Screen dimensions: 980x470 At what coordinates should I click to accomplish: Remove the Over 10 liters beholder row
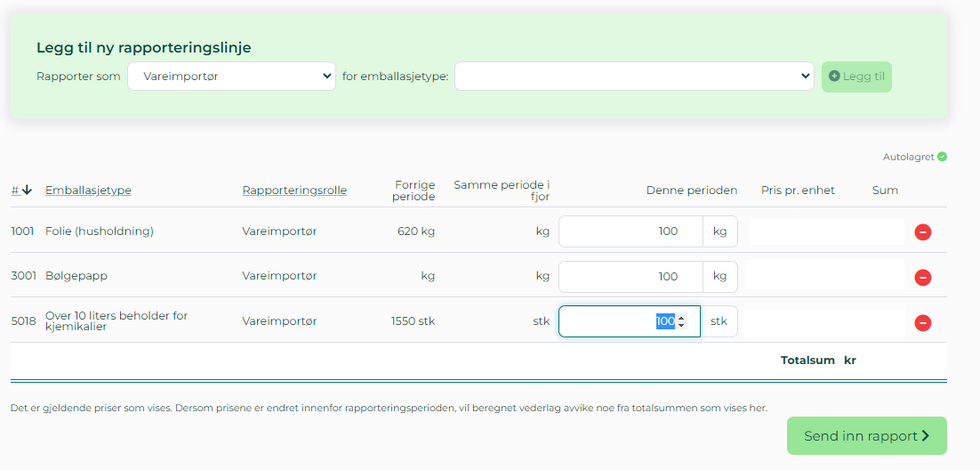click(923, 323)
